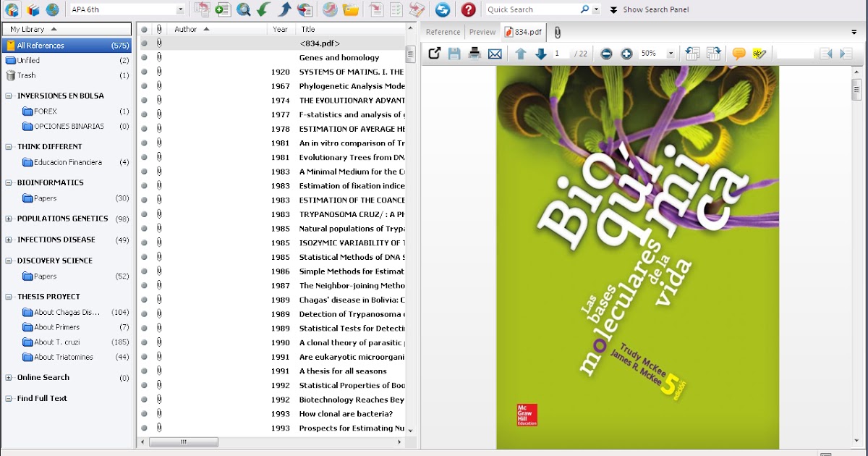Toggle read status dot for 'Genes and homology'

[144, 57]
